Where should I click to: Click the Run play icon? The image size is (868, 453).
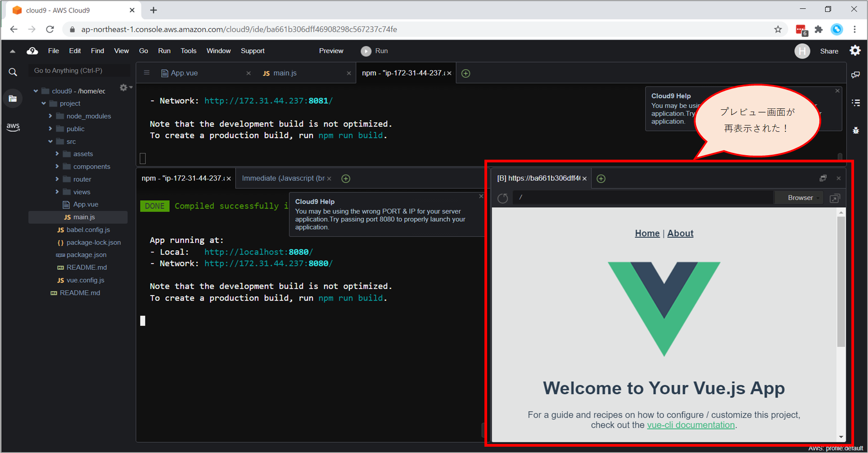[366, 51]
